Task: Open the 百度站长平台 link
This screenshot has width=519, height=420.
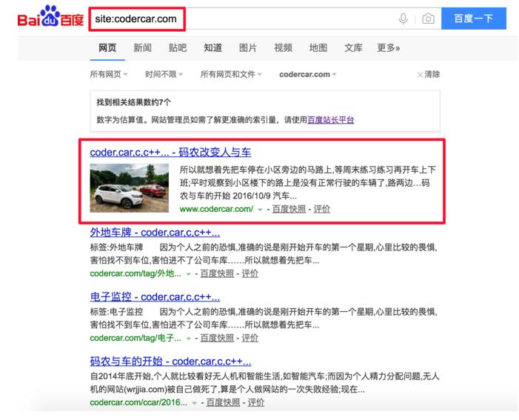Action: (331, 120)
